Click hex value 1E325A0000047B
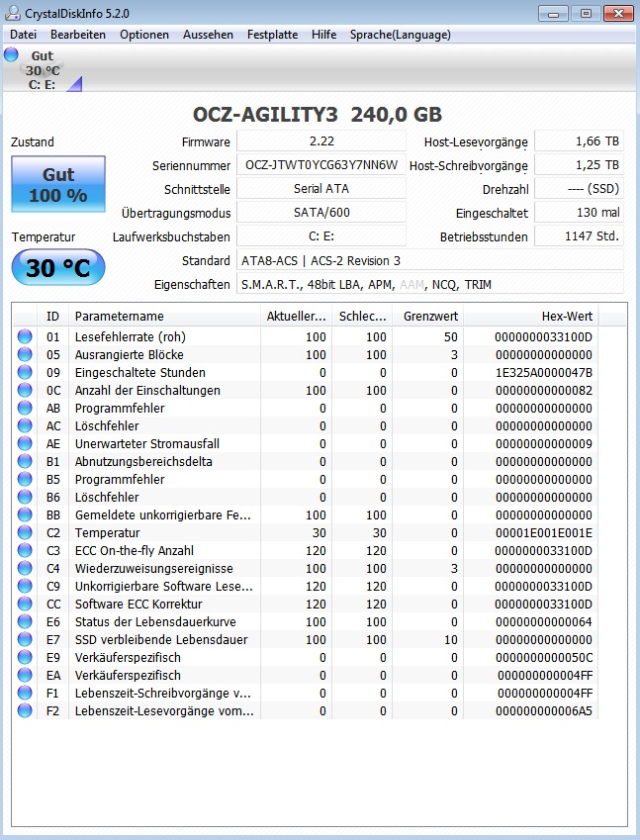This screenshot has height=840, width=640. click(544, 372)
